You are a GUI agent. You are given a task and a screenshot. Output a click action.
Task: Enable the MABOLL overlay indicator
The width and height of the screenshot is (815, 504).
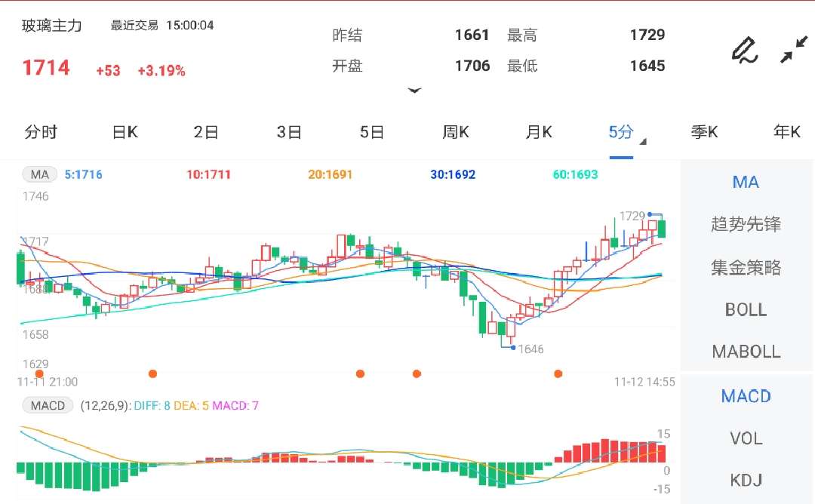[x=746, y=351]
